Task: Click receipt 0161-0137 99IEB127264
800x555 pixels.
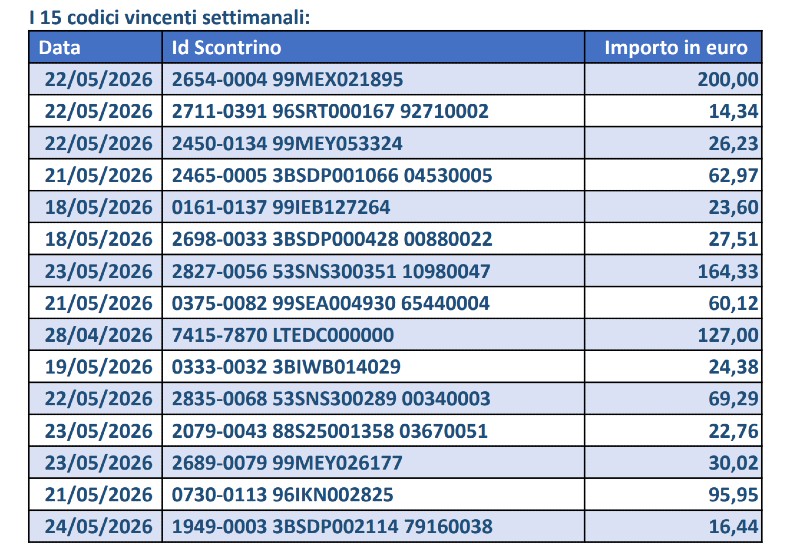Action: 281,207
